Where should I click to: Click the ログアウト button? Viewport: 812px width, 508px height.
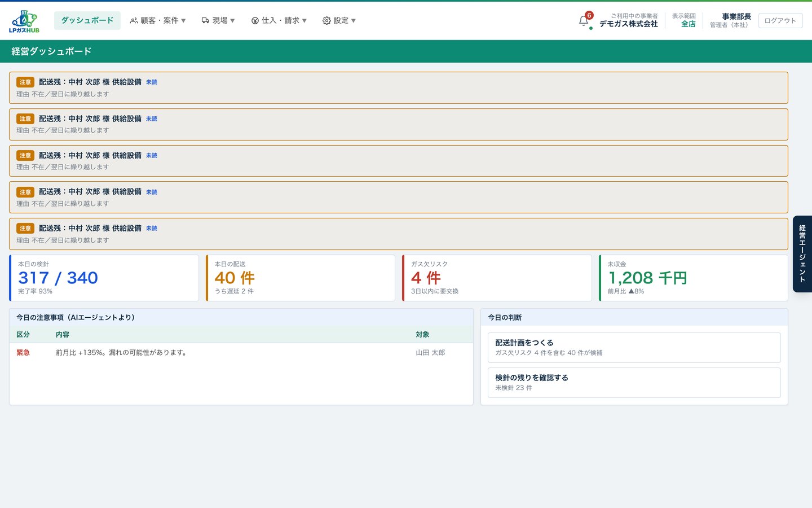click(780, 21)
